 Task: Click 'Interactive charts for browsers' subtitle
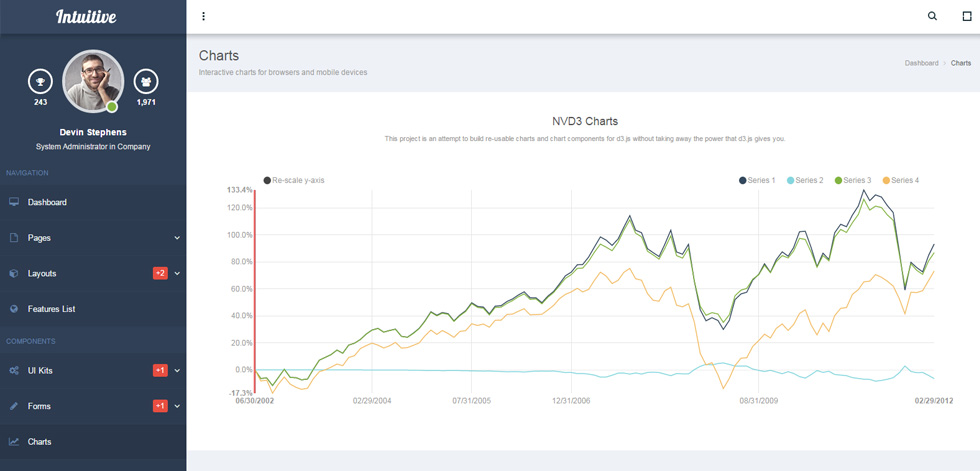coord(283,72)
